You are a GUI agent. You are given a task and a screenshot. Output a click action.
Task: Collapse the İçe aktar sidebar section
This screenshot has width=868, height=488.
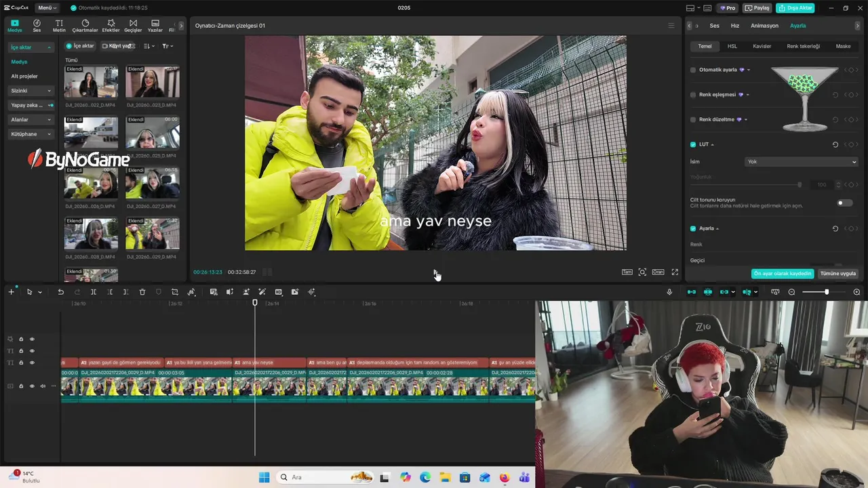click(31, 47)
